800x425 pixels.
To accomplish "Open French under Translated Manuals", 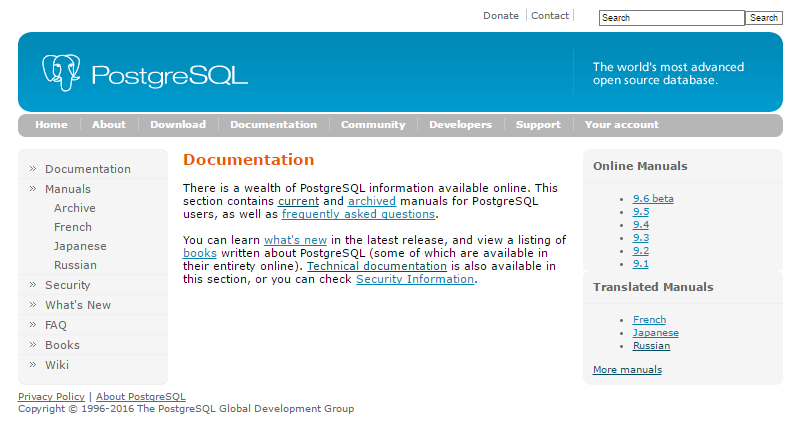I will pyautogui.click(x=649, y=320).
